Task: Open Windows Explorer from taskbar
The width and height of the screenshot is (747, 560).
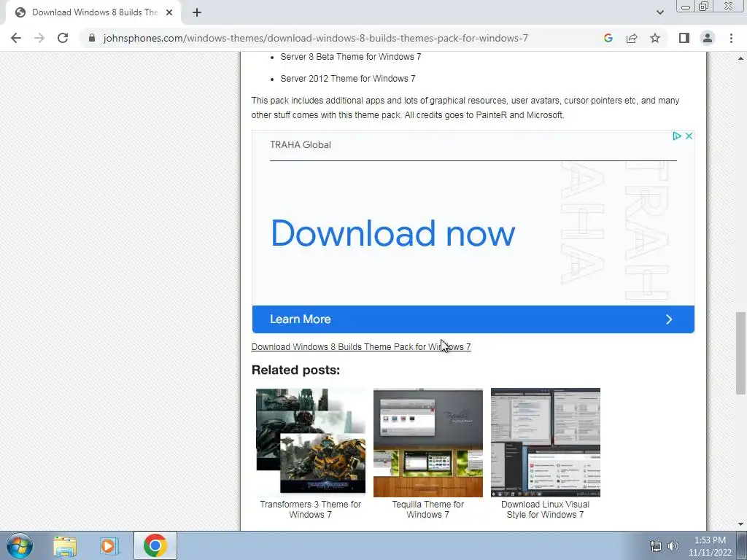Action: coord(65,545)
